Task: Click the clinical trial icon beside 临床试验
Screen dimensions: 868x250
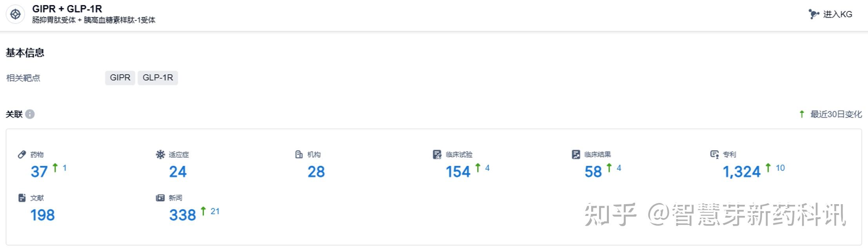Action: coord(437,154)
